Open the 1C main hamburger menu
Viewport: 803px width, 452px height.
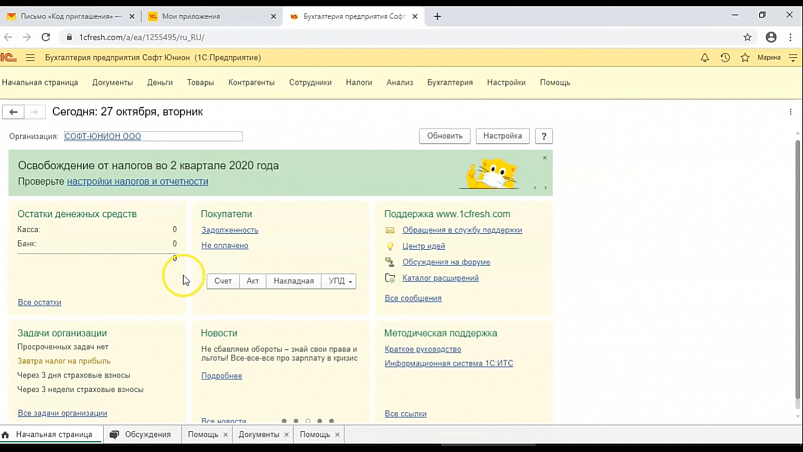[x=30, y=58]
